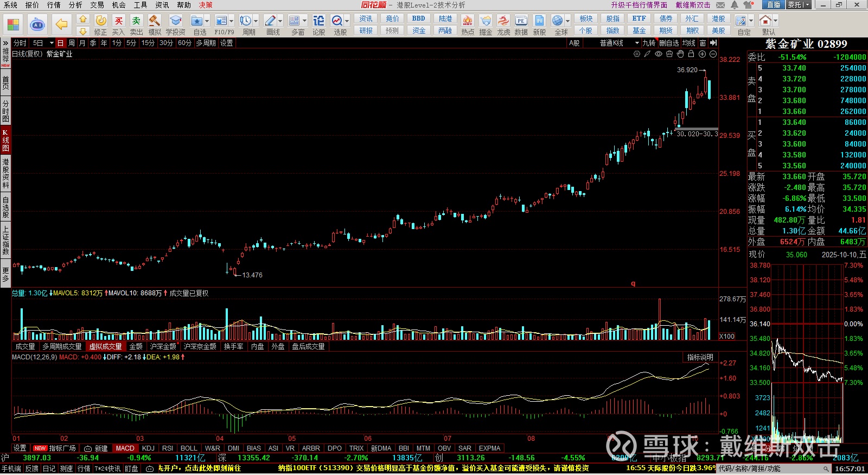
Task: Expand the F10/F9 dropdown arrow
Action: tap(231, 21)
